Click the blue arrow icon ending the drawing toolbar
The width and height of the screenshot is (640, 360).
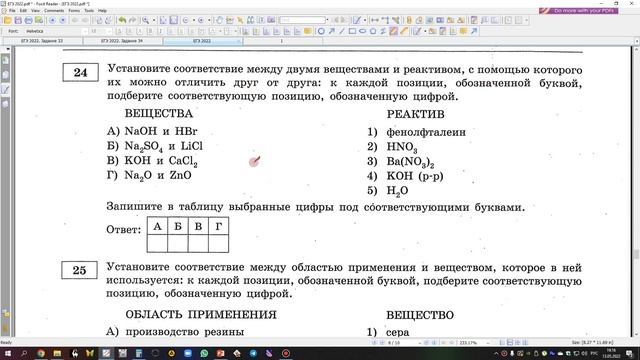point(474,31)
